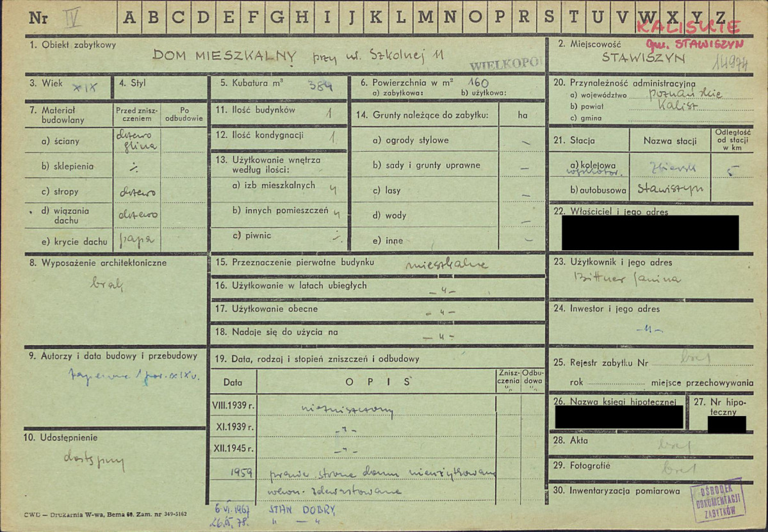Click the OPIS column header

coord(377,382)
